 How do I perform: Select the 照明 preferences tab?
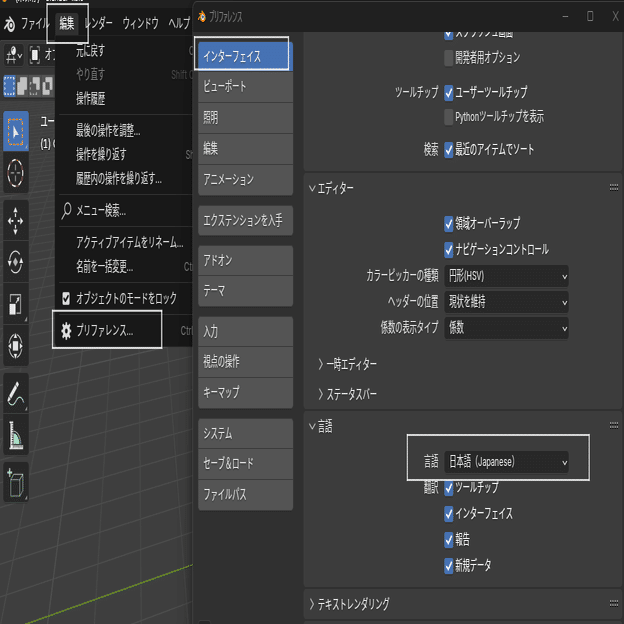[x=246, y=118]
